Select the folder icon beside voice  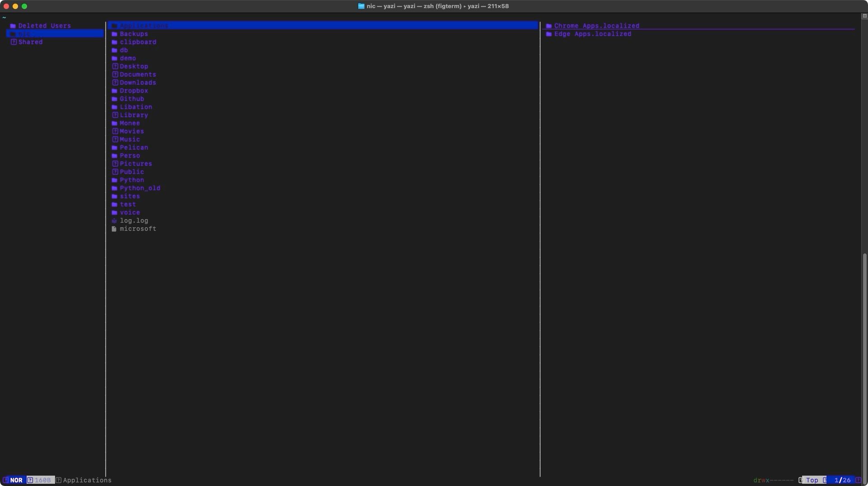coord(115,213)
